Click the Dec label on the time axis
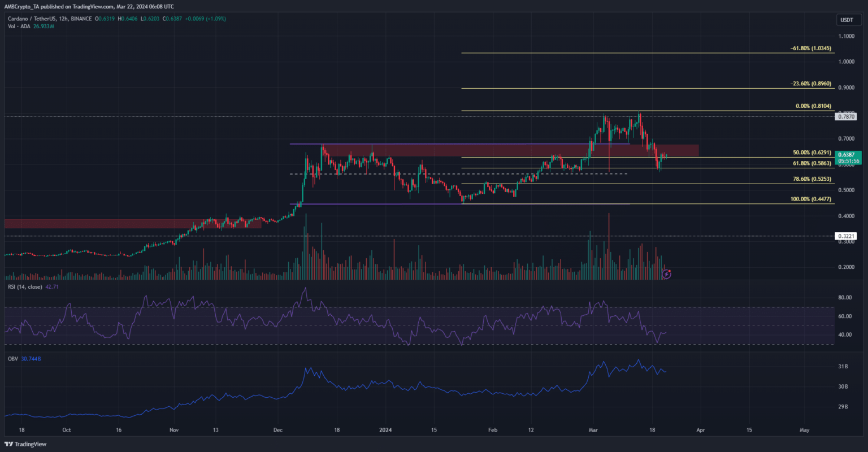Screen dimensions: 868x452 (x=277, y=430)
